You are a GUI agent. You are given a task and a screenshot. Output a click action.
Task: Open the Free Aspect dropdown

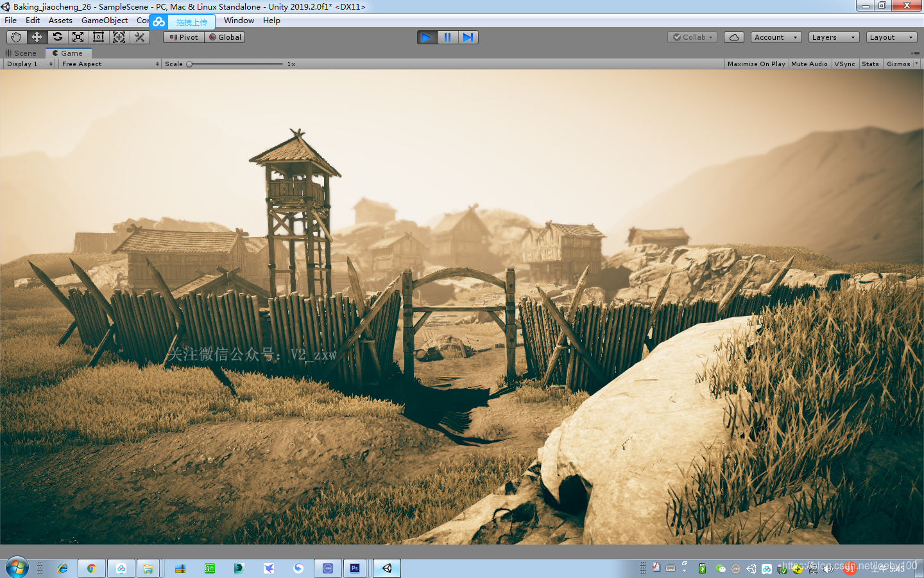[110, 64]
